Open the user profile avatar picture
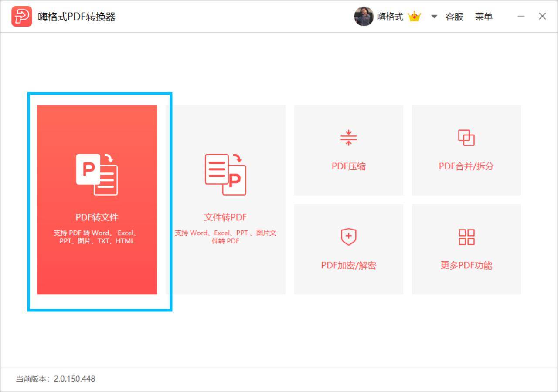 coord(364,17)
